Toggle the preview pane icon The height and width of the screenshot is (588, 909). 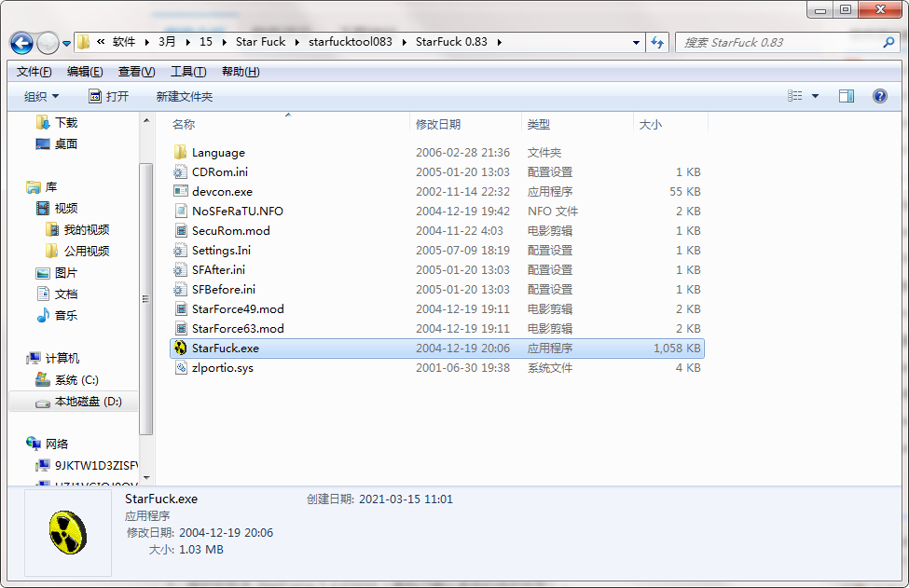847,96
